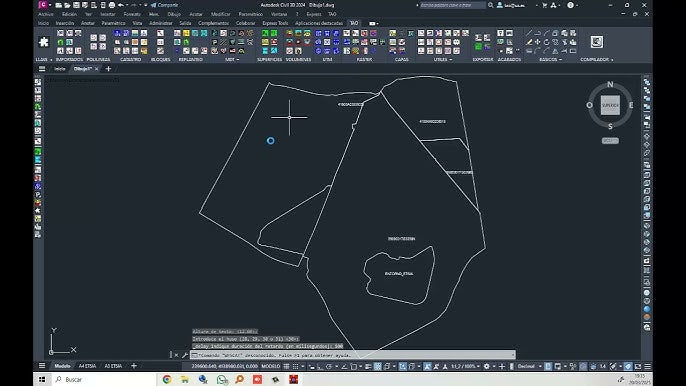Expand the COMPILADOR panel arrow
The width and height of the screenshot is (686, 386).
click(612, 60)
